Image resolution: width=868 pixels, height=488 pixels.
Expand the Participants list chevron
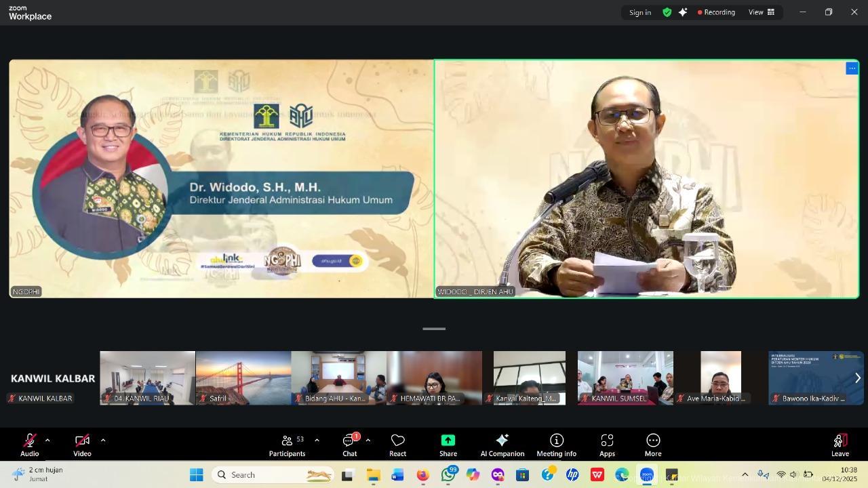pyautogui.click(x=316, y=440)
